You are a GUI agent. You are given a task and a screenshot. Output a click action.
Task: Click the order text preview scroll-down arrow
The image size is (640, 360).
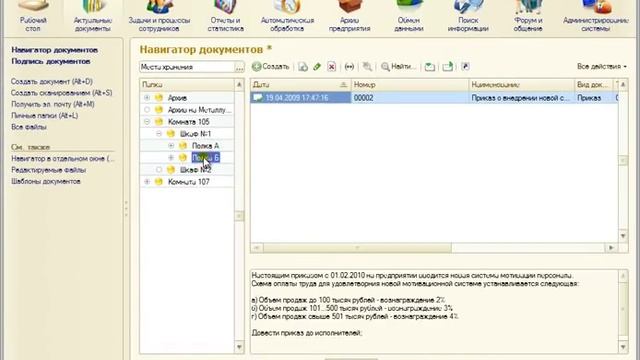(623, 347)
